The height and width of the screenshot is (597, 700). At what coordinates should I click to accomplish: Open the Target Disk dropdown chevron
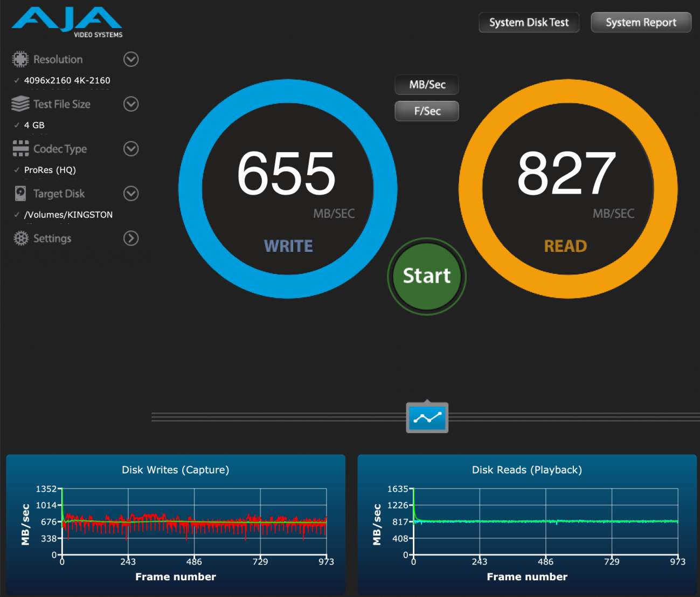click(131, 193)
